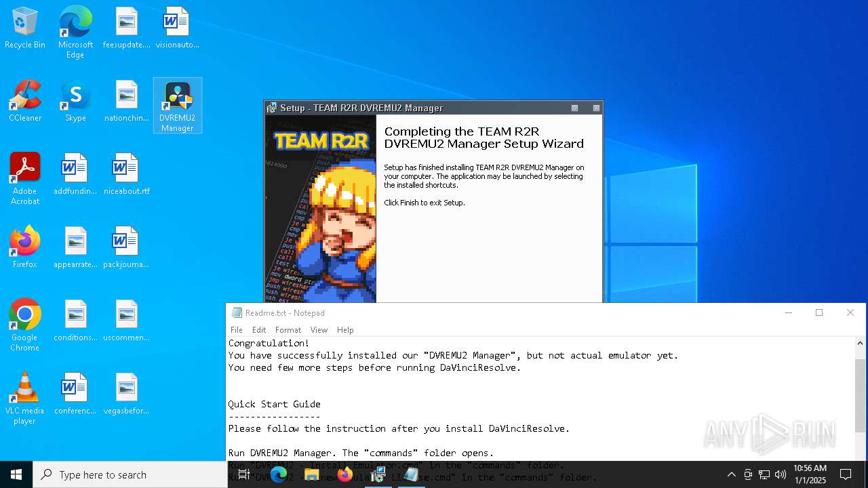Screen dimensions: 868x488
Task: Maximize the Readme.txt Notepad window
Action: (x=819, y=312)
